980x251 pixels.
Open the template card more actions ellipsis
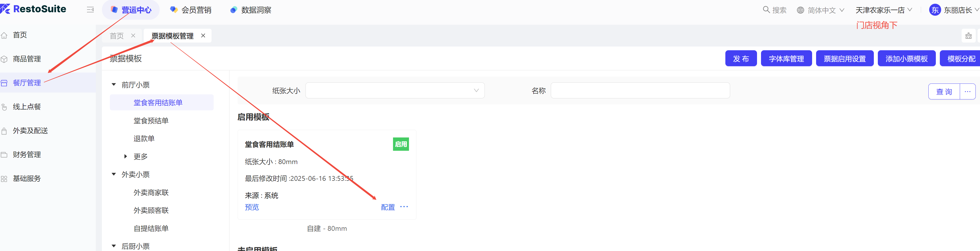coord(404,207)
